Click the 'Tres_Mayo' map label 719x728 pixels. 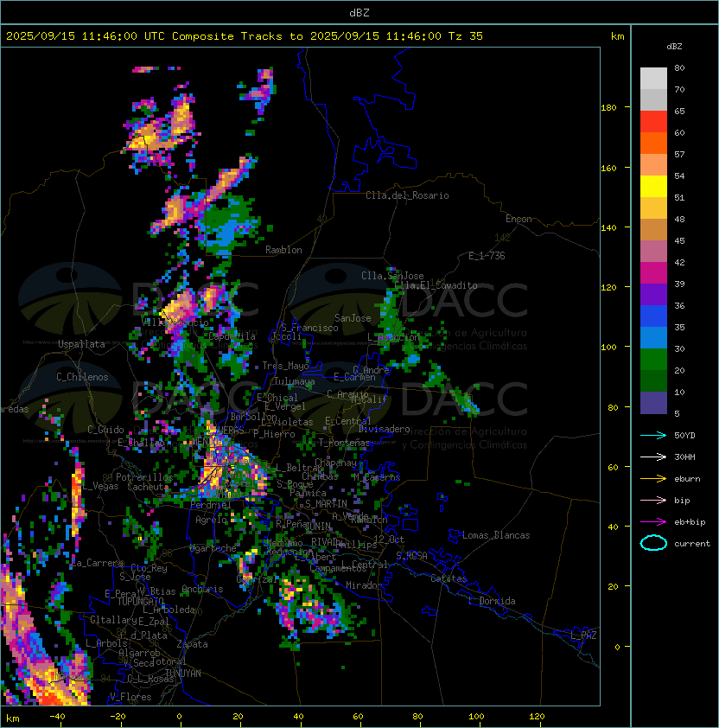(x=285, y=366)
